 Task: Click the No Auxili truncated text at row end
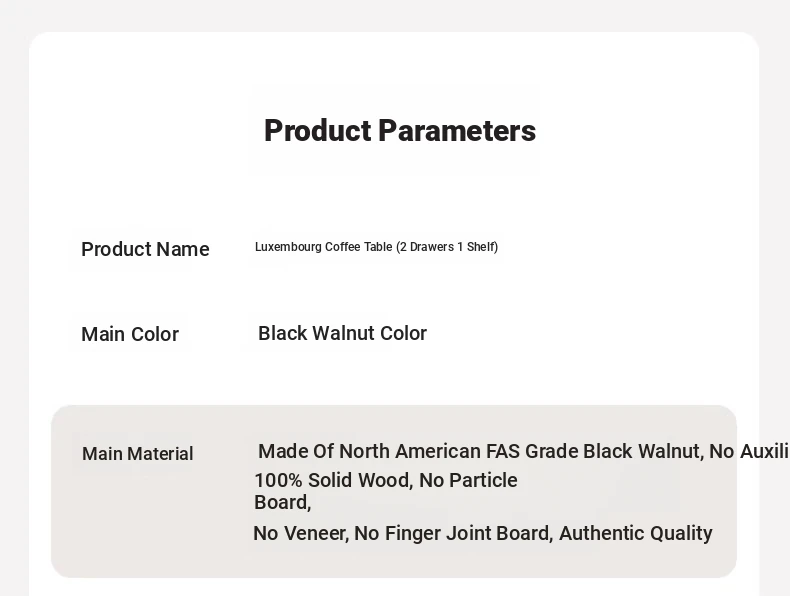(x=749, y=451)
